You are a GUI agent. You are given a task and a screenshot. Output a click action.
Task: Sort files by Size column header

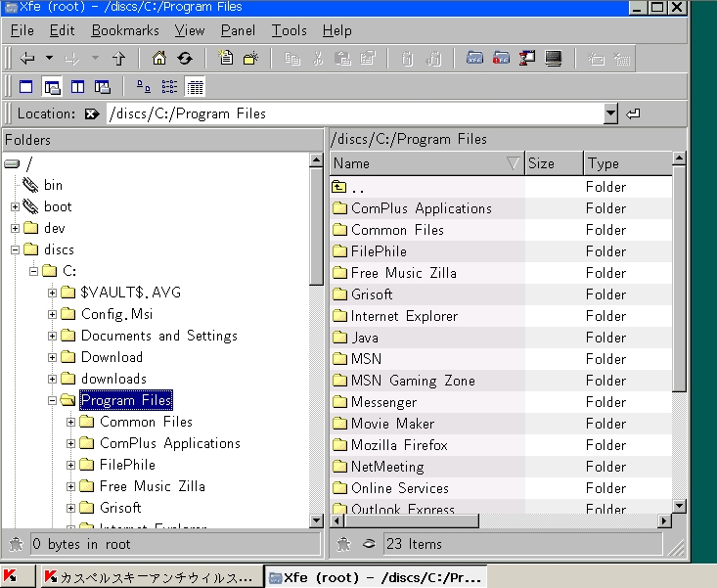555,163
